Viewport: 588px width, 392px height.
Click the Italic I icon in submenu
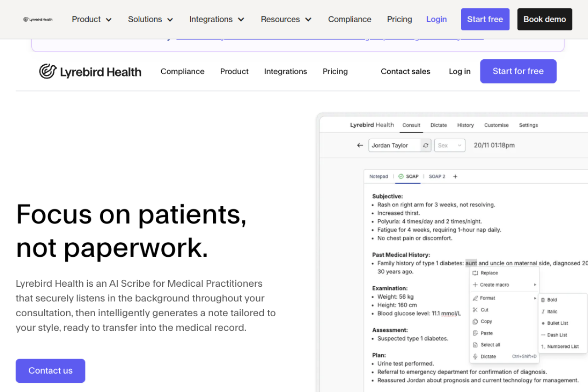(543, 312)
